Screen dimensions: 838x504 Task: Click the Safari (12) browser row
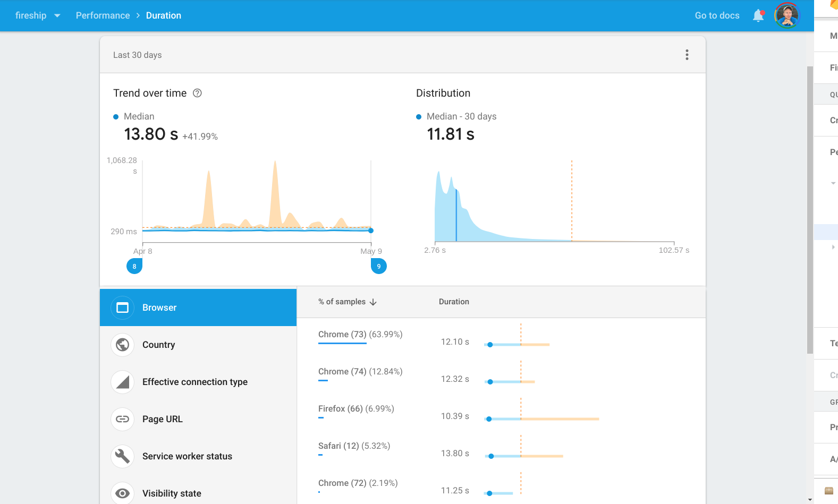click(x=354, y=446)
